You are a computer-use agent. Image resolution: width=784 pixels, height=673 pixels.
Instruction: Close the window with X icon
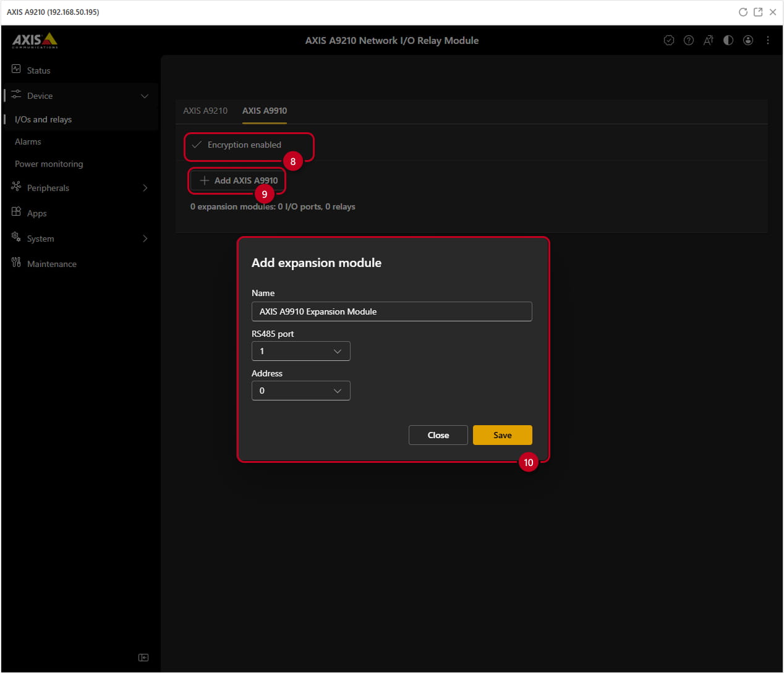[773, 12]
